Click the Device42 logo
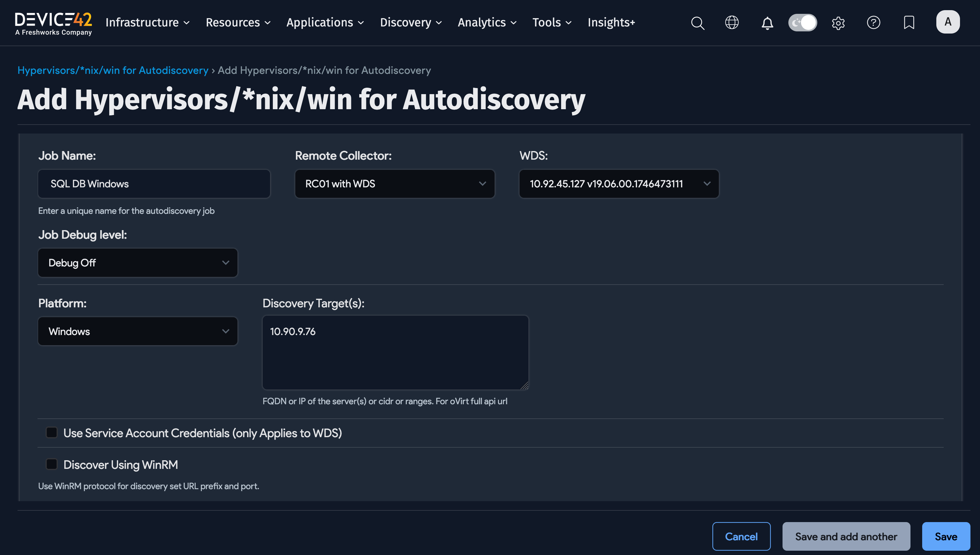 (53, 22)
